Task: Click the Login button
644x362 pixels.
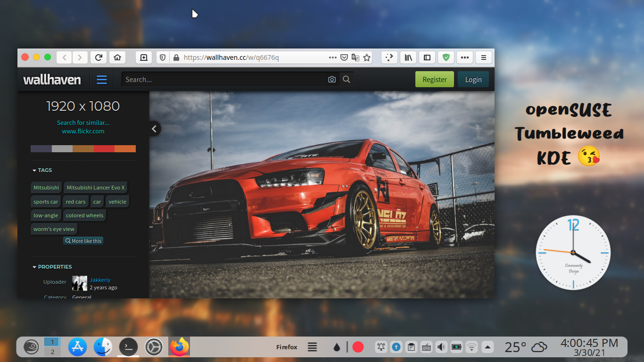Action: click(x=473, y=80)
